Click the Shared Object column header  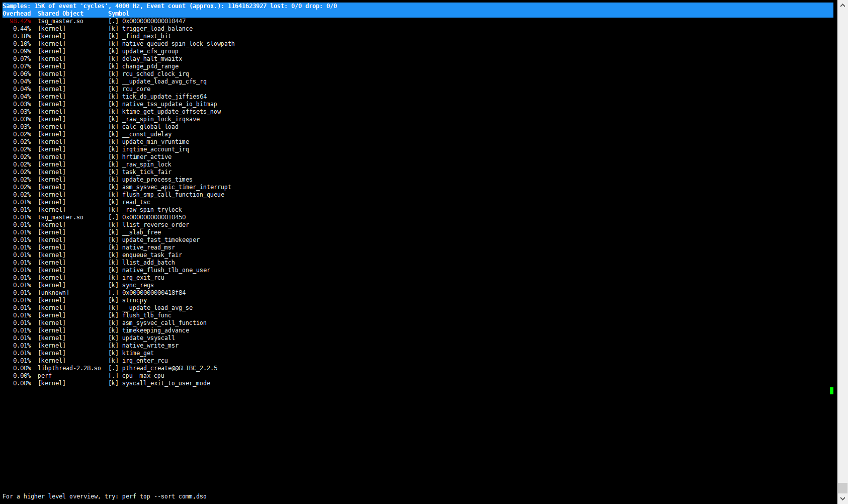pos(60,14)
